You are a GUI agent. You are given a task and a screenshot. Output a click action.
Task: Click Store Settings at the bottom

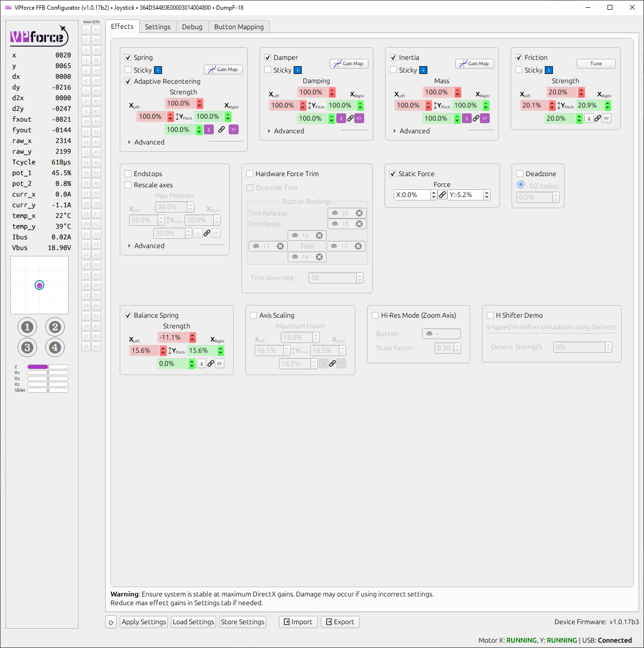tap(242, 622)
